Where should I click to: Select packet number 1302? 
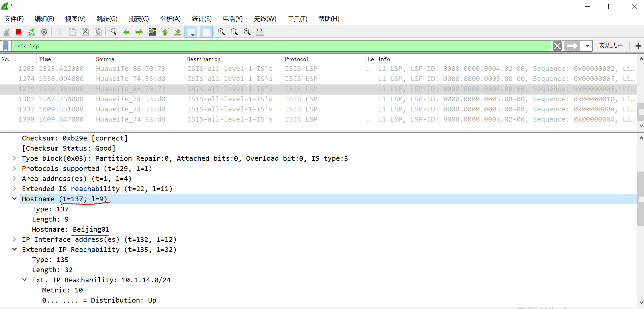(x=318, y=99)
